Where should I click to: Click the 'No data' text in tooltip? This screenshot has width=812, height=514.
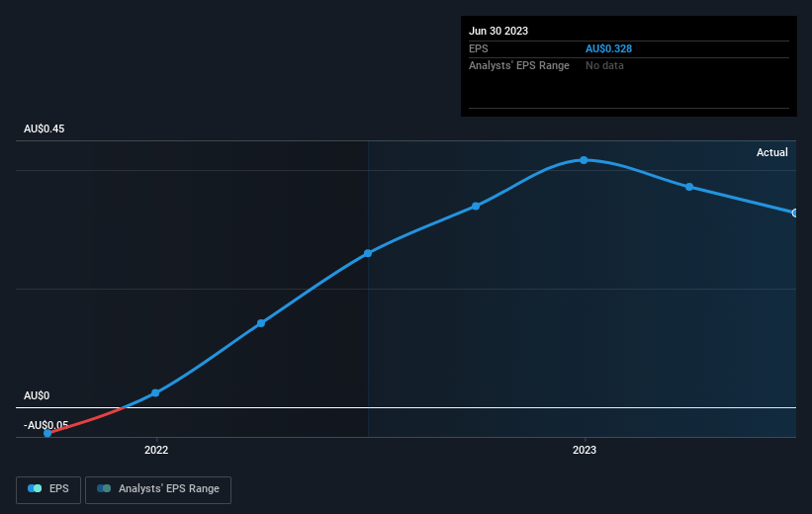coord(604,66)
